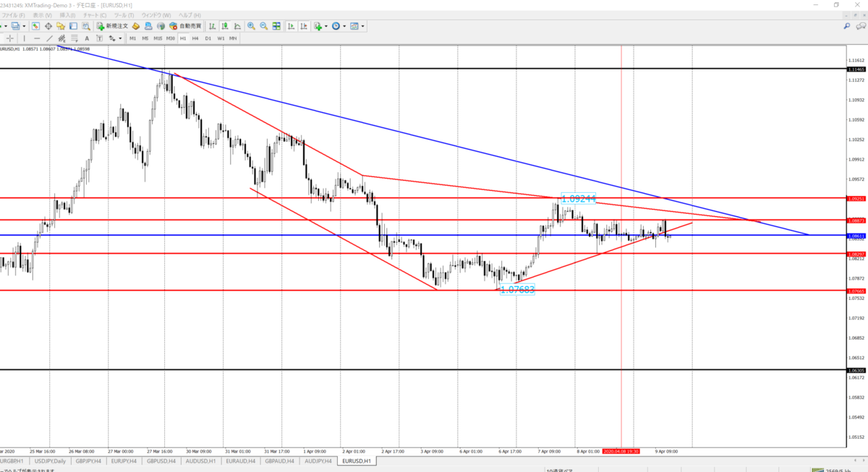The image size is (868, 472).
Task: Click the search magnifier icon
Action: [x=846, y=26]
